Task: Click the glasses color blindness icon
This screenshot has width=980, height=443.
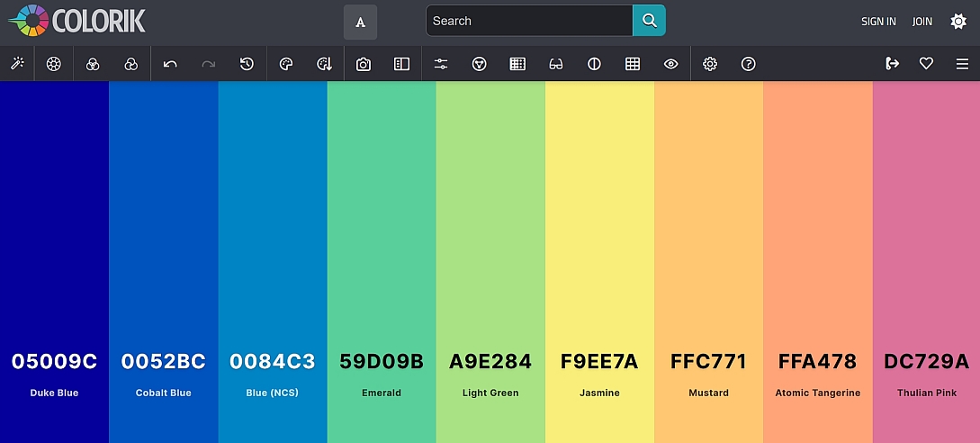Action: [x=555, y=64]
